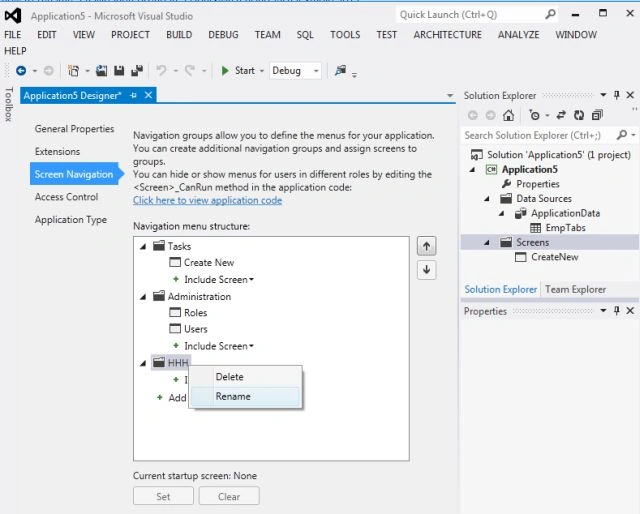Viewport: 640px width, 514px height.
Task: Click the Start debugging button
Action: coord(239,71)
